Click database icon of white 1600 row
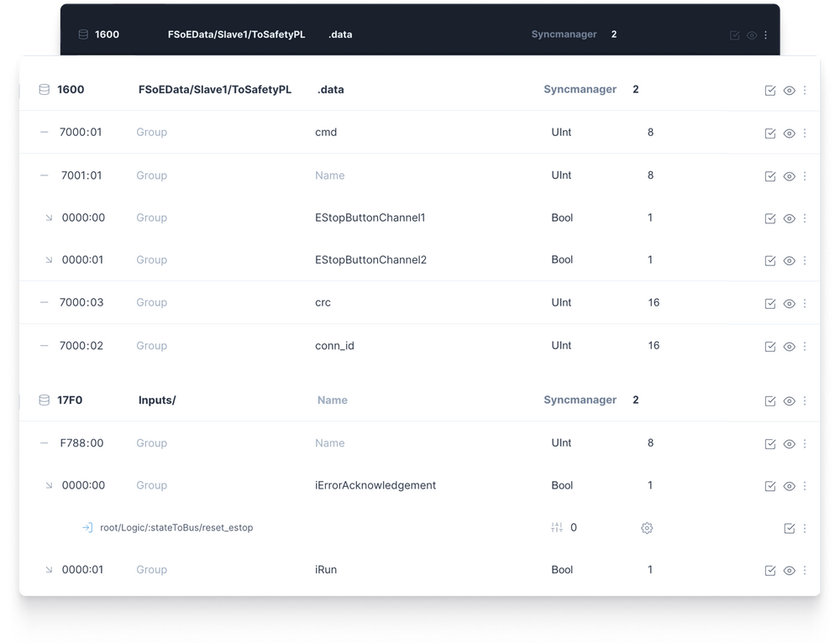The height and width of the screenshot is (643, 840). pos(45,90)
